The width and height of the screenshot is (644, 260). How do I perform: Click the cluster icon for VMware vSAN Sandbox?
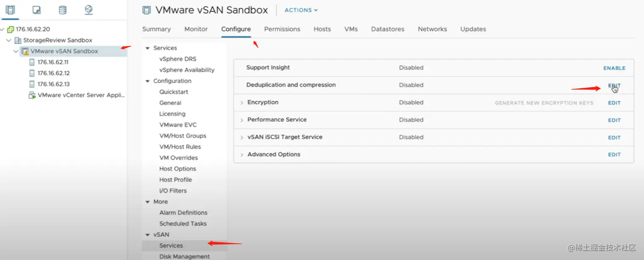[25, 51]
